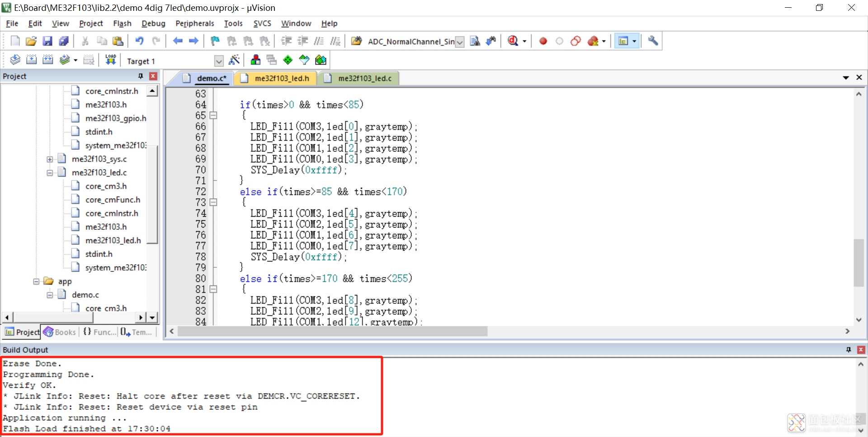868x437 pixels.
Task: Click the editor vertical scrollbar thumb
Action: (x=859, y=262)
